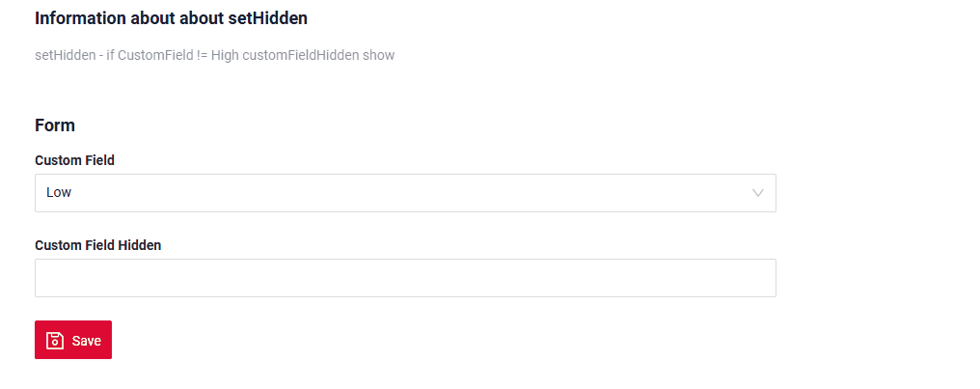
Task: Click empty middle of Custom Field dropdown
Action: (405, 193)
